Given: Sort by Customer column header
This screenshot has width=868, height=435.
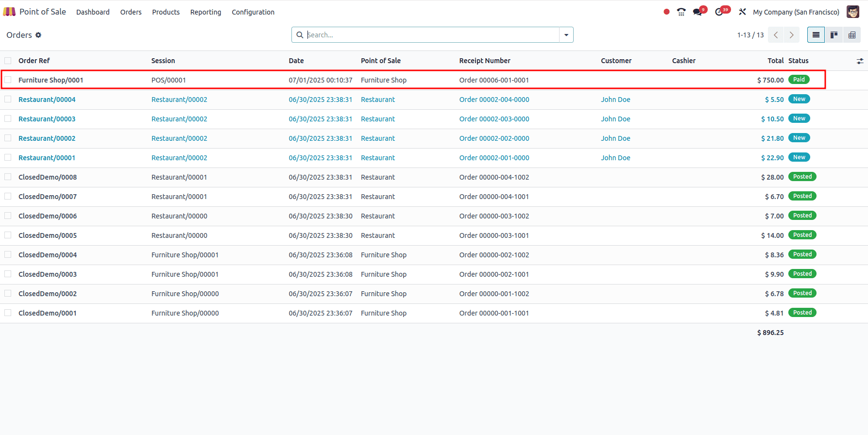Looking at the screenshot, I should click(x=616, y=61).
